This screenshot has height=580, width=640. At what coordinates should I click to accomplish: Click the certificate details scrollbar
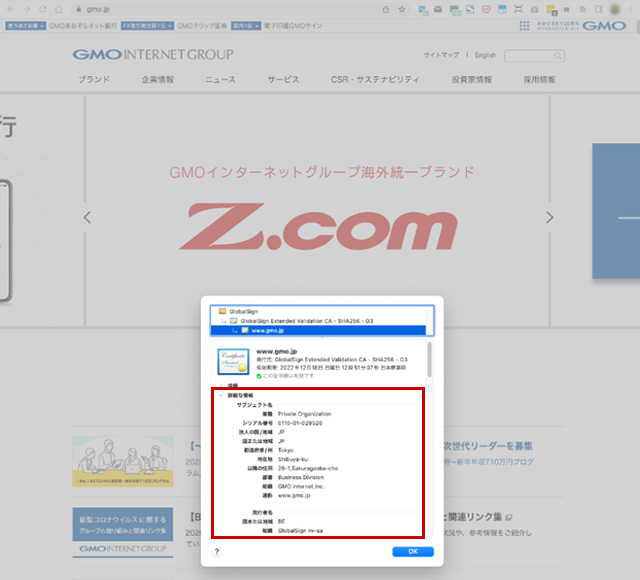tap(429, 360)
